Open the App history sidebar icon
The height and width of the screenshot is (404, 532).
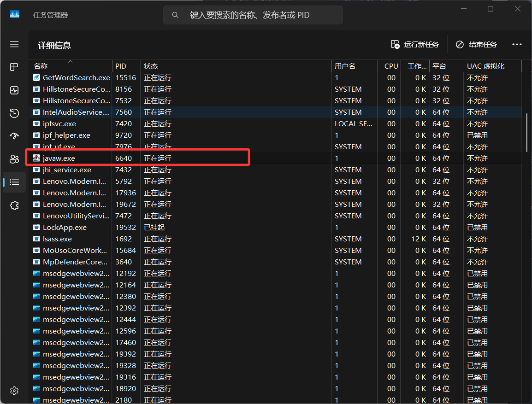tap(14, 113)
